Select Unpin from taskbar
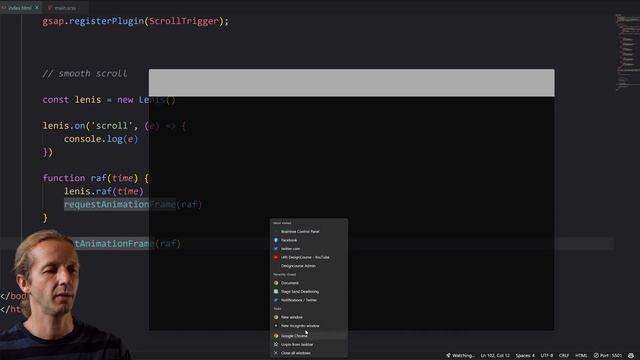Viewport: 640px width, 360px height. 297,344
